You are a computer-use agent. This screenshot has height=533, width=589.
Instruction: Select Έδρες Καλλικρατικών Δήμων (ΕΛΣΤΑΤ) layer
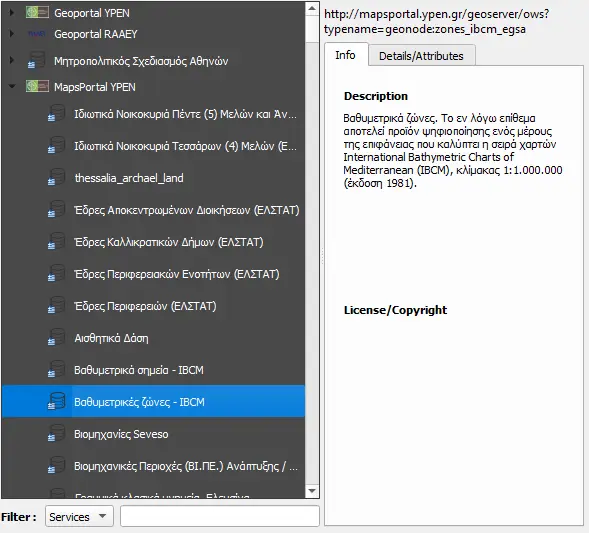(169, 242)
